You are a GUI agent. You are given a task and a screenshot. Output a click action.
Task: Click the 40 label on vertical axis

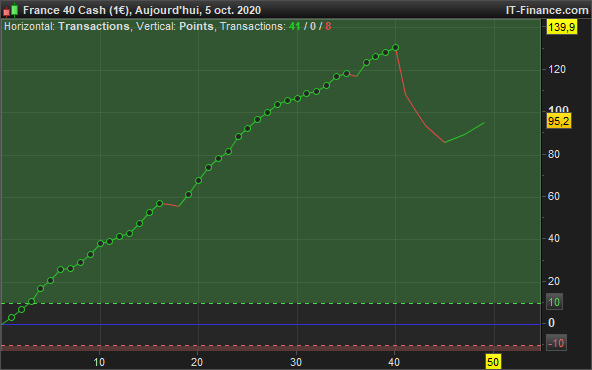[553, 239]
